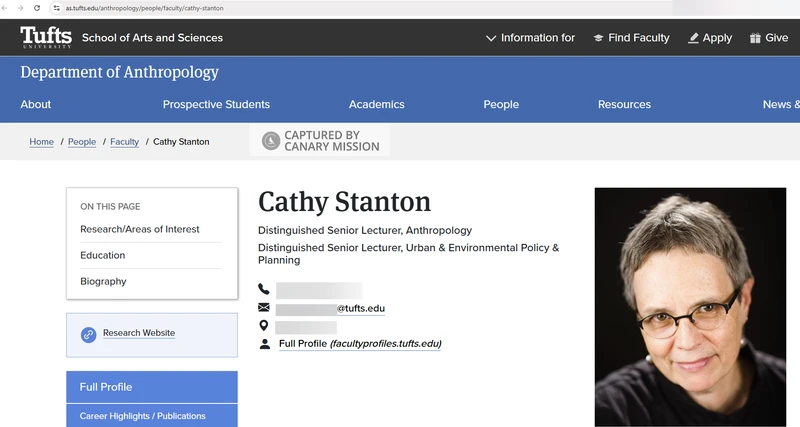Click the Cathy Stanton name heading
This screenshot has height=427, width=800.
[344, 202]
